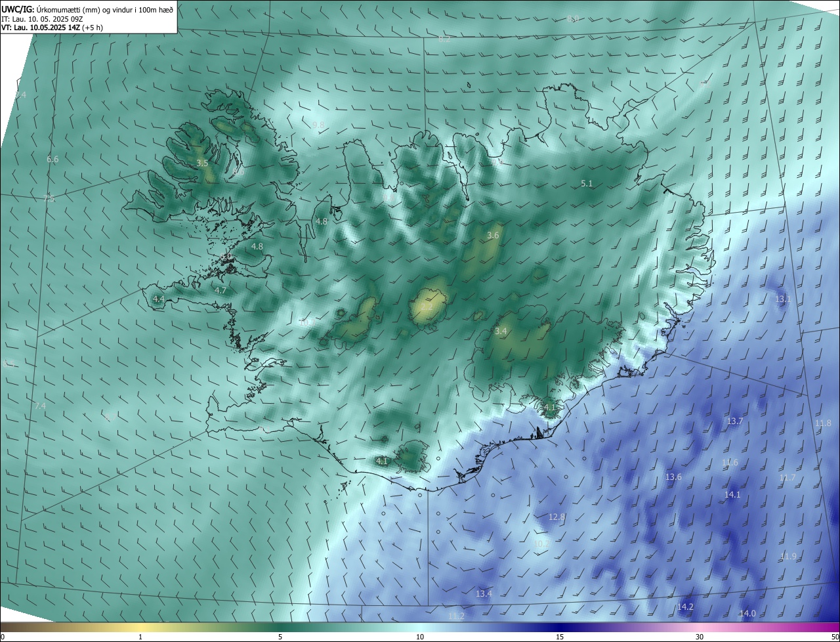Click the 13.1 value off the east coast
Image resolution: width=840 pixels, height=642 pixels.
784,299
